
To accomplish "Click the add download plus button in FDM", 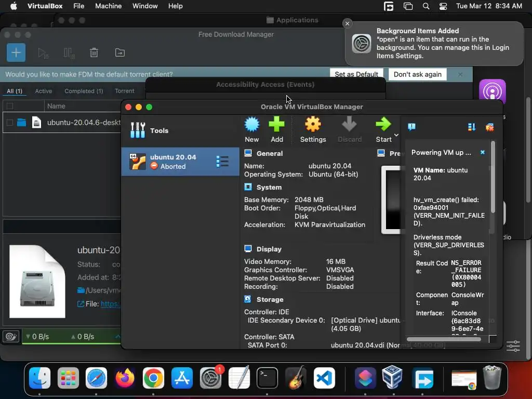I will tap(16, 52).
